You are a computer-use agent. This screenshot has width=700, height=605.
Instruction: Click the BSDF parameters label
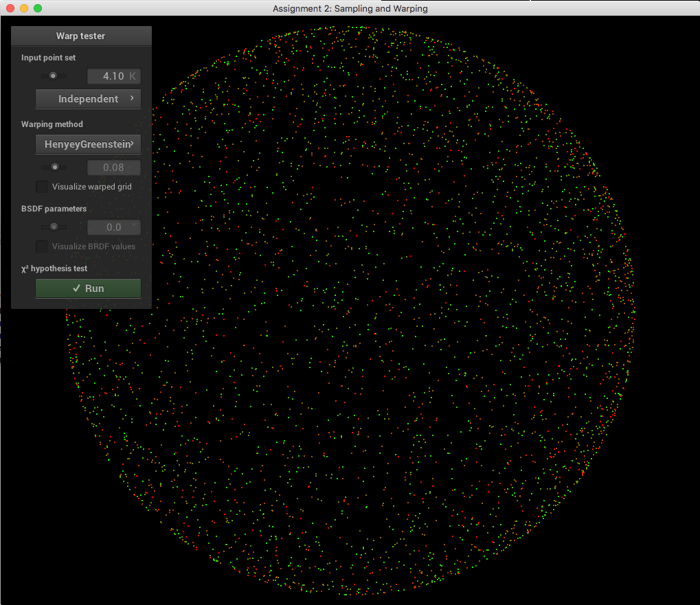54,209
